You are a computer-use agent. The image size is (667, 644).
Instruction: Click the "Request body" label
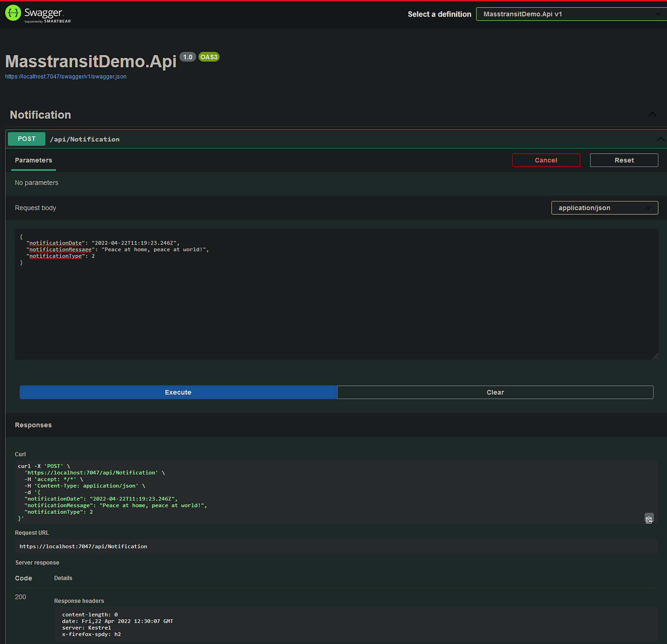click(36, 208)
